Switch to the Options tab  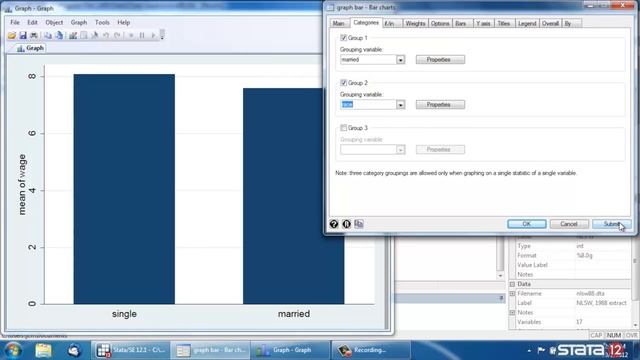(440, 24)
